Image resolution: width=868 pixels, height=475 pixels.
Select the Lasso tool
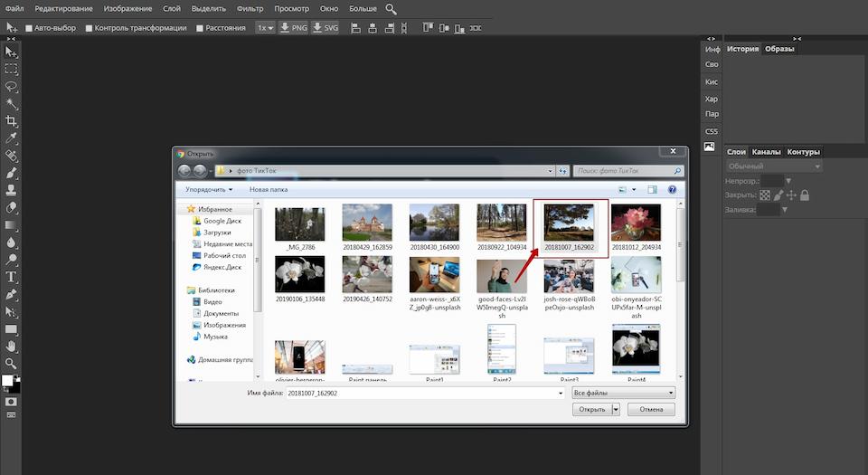coord(11,86)
